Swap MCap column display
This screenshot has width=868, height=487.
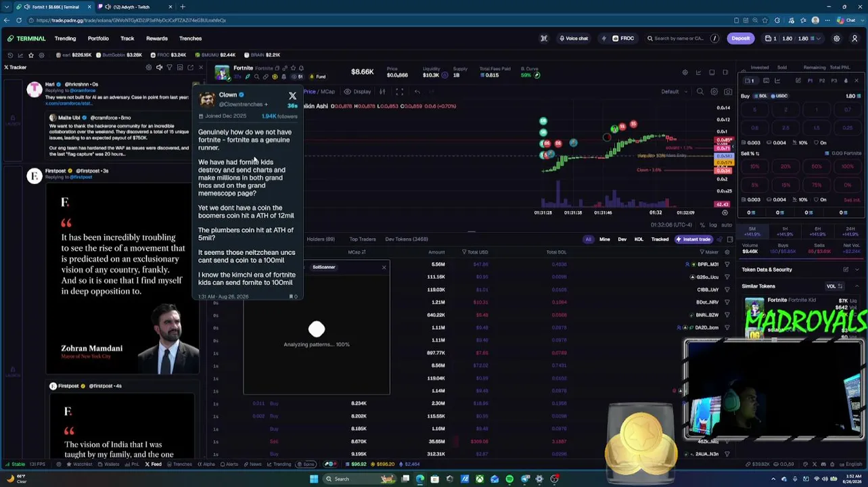(x=363, y=252)
